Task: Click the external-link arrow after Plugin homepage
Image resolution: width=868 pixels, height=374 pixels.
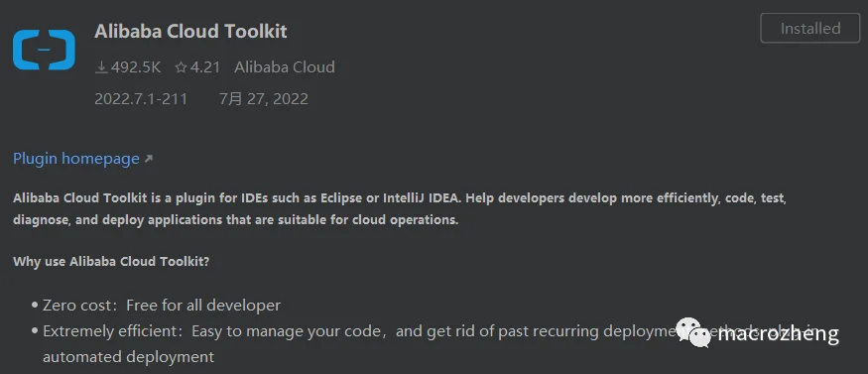Action: pyautogui.click(x=148, y=160)
